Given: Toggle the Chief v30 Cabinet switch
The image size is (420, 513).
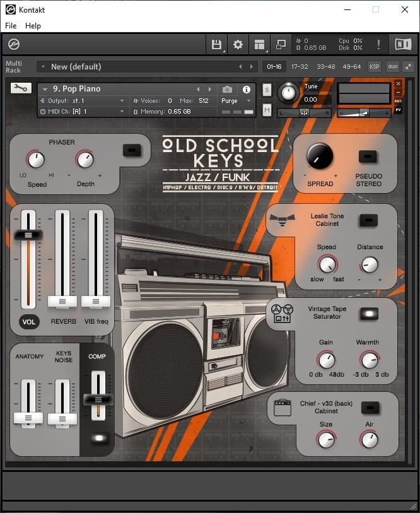Looking at the screenshot, I should (370, 408).
